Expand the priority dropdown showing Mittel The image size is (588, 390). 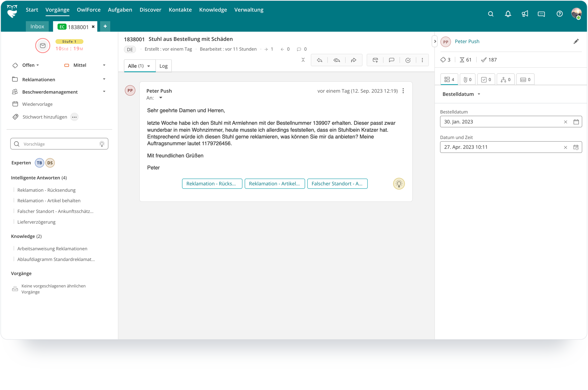(104, 65)
